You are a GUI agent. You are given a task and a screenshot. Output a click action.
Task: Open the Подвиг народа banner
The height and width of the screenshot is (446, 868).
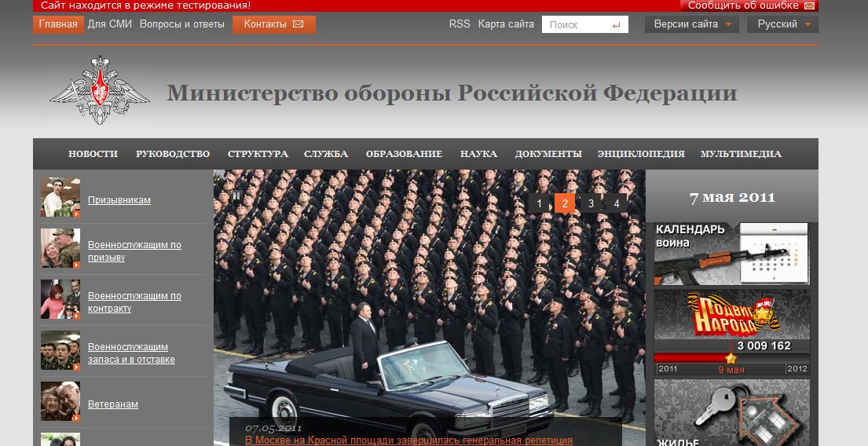pyautogui.click(x=732, y=332)
